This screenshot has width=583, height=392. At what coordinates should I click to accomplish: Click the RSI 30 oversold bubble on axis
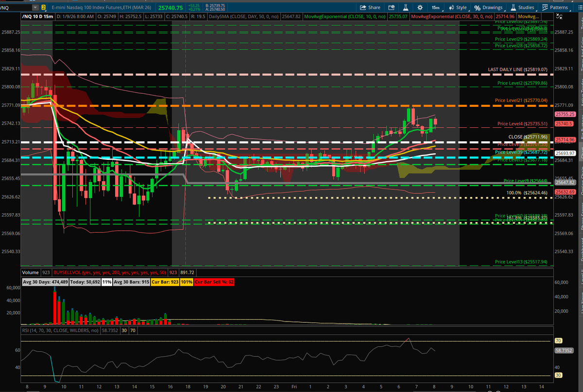(558, 375)
